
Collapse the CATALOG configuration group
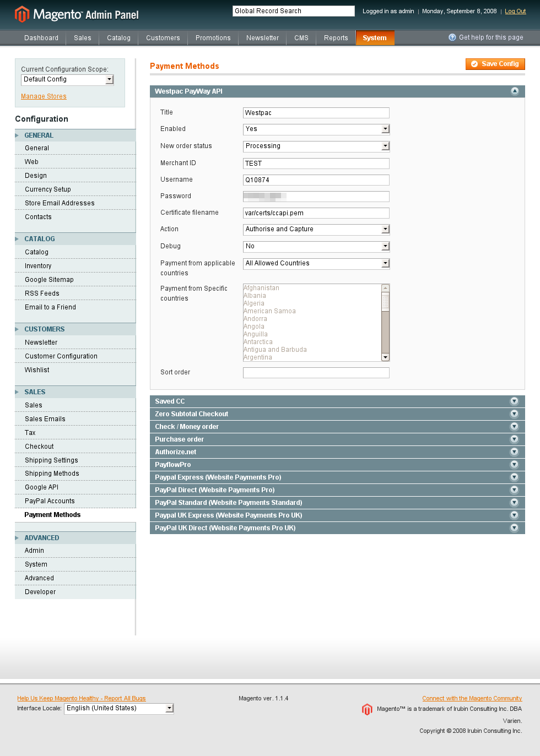coord(75,239)
